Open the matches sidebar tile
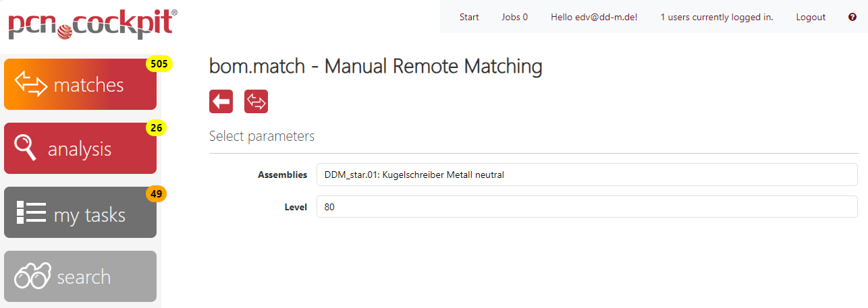868x308 pixels. pos(80,84)
